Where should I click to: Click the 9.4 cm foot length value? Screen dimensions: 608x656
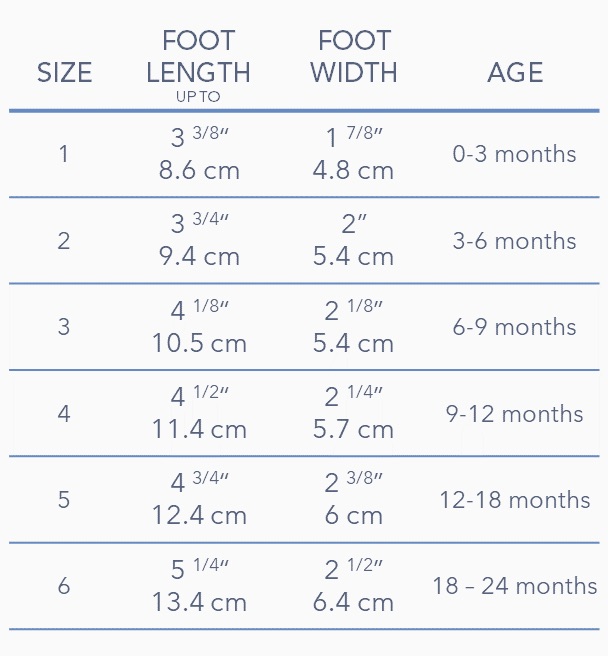199,257
